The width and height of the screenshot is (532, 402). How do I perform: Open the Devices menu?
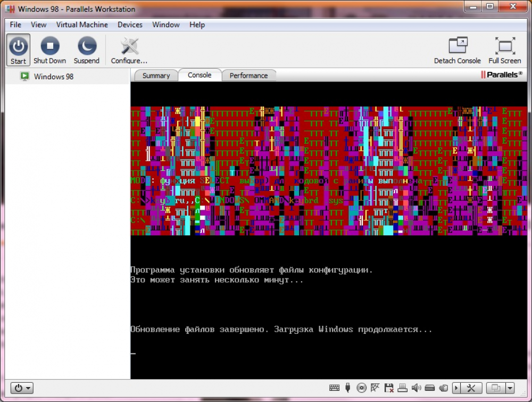130,25
